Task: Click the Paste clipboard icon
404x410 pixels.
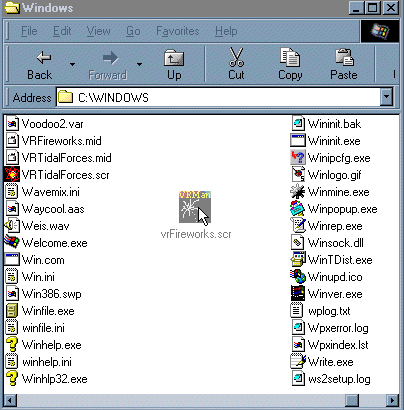Action: pos(344,57)
